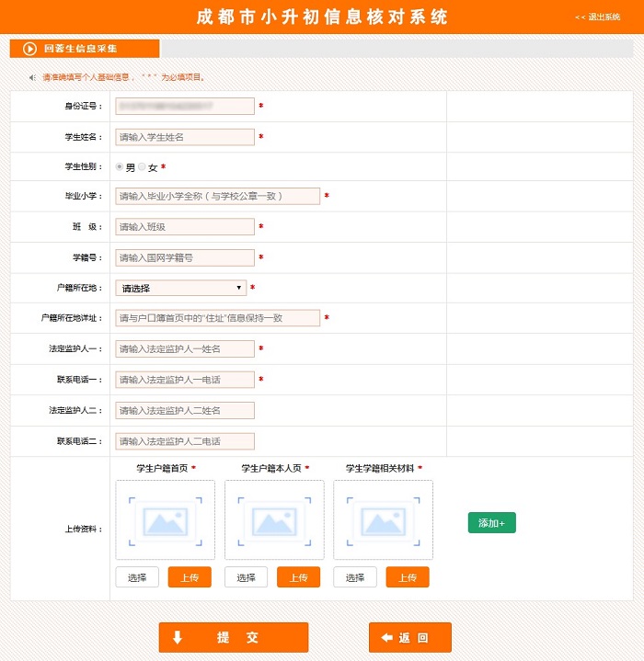
Task: Click the 学生户籍本人页 image placeholder
Action: click(274, 520)
